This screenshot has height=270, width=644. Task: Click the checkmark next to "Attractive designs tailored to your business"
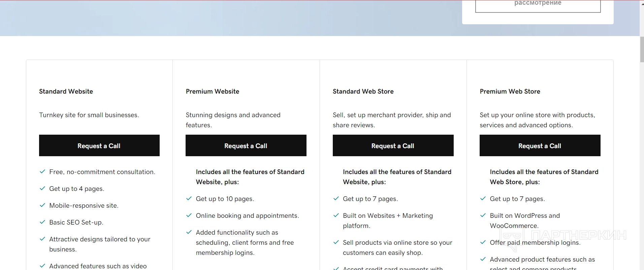(42, 239)
